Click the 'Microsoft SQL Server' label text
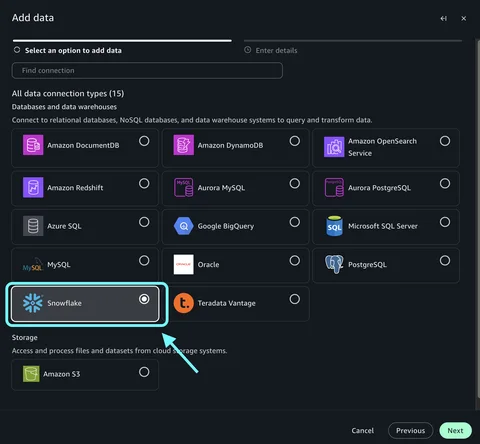480x444 pixels. 383,226
